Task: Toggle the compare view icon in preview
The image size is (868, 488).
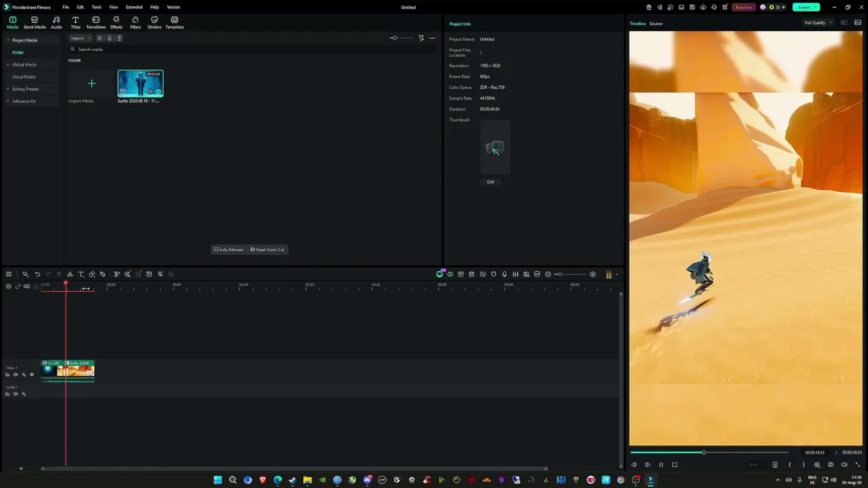Action: point(844,23)
